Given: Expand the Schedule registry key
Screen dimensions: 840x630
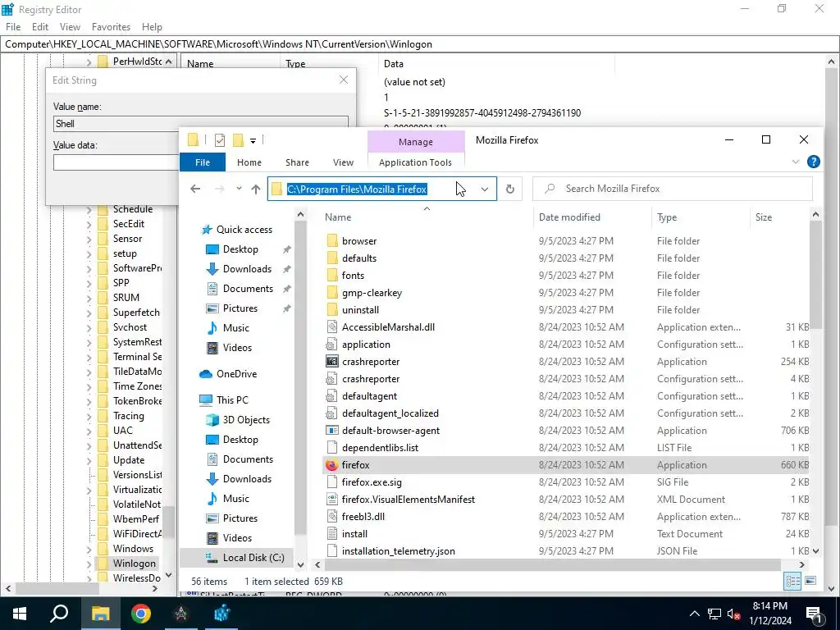Looking at the screenshot, I should (x=89, y=209).
